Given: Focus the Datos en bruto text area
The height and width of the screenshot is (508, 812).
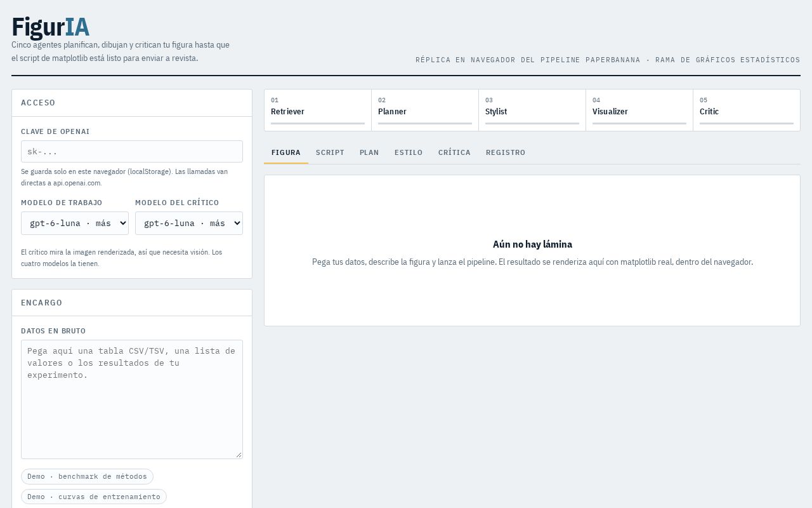Looking at the screenshot, I should tap(132, 399).
